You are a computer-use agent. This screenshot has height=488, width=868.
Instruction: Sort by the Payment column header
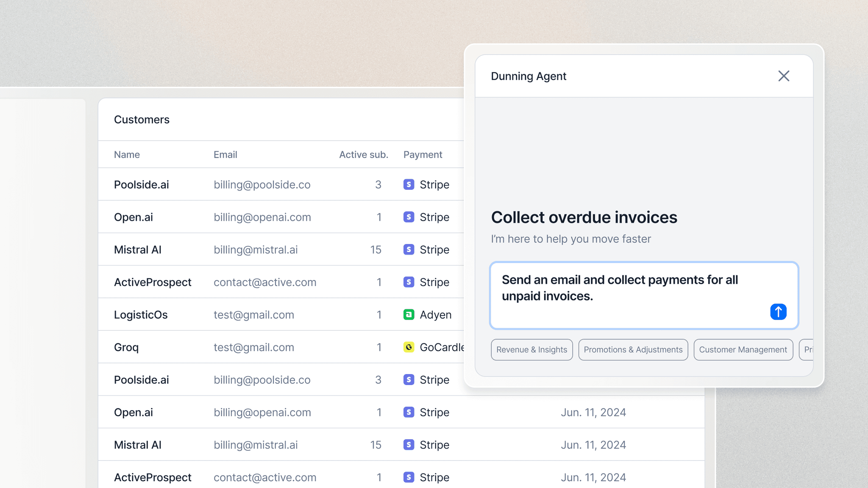pyautogui.click(x=423, y=155)
